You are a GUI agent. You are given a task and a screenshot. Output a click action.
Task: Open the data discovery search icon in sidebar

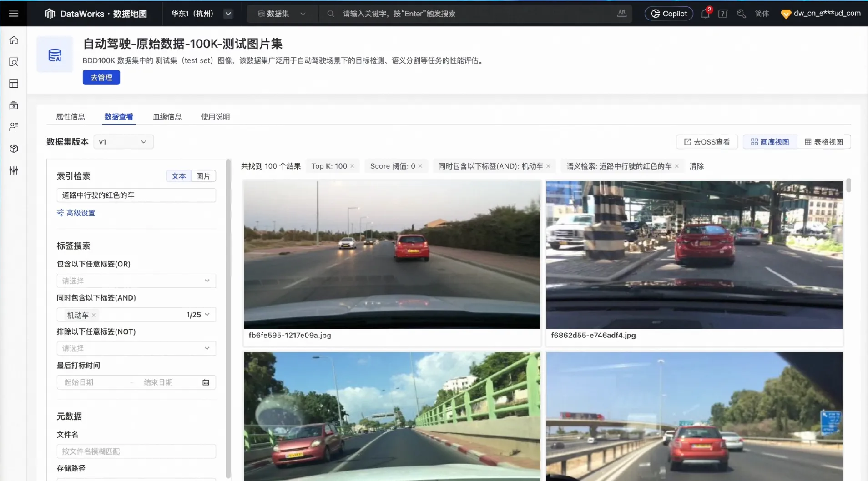pos(14,62)
